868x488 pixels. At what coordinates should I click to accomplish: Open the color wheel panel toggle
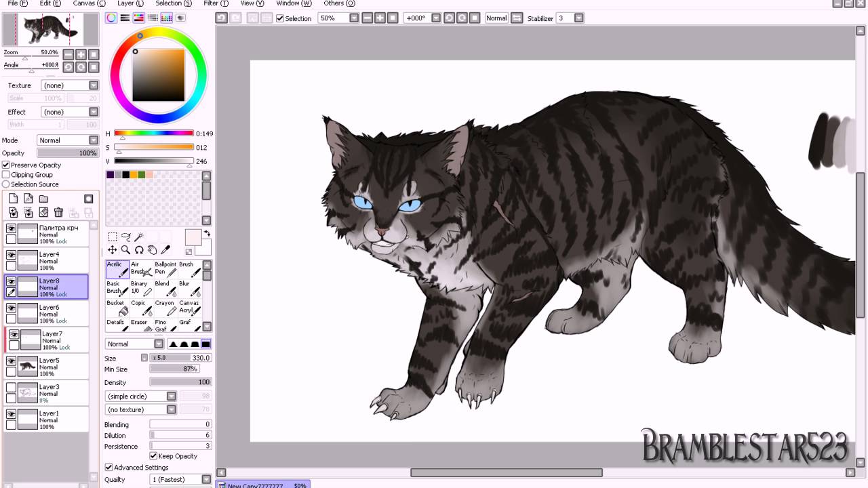click(x=111, y=18)
